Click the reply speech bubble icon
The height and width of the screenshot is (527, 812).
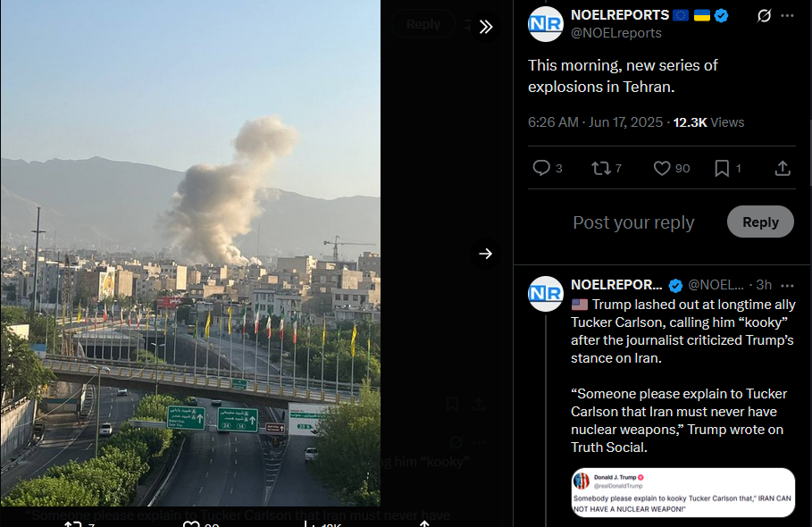[541, 168]
